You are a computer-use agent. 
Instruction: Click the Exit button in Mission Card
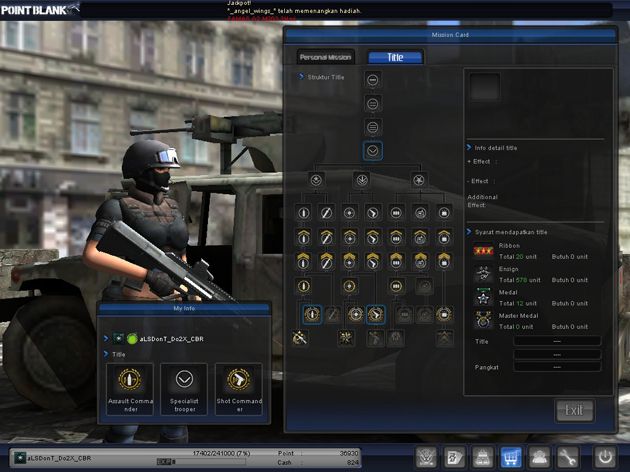[574, 410]
